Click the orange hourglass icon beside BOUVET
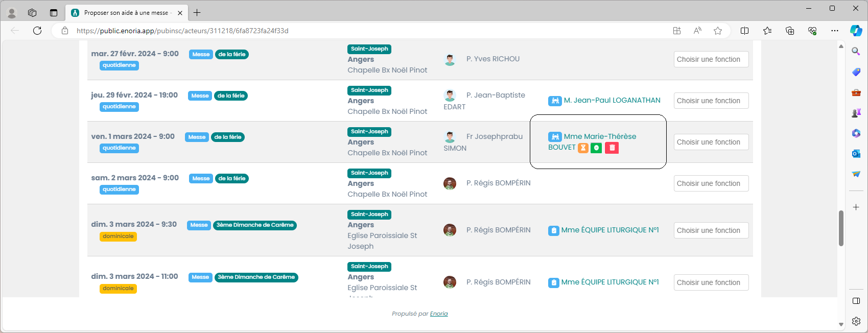 [x=583, y=148]
